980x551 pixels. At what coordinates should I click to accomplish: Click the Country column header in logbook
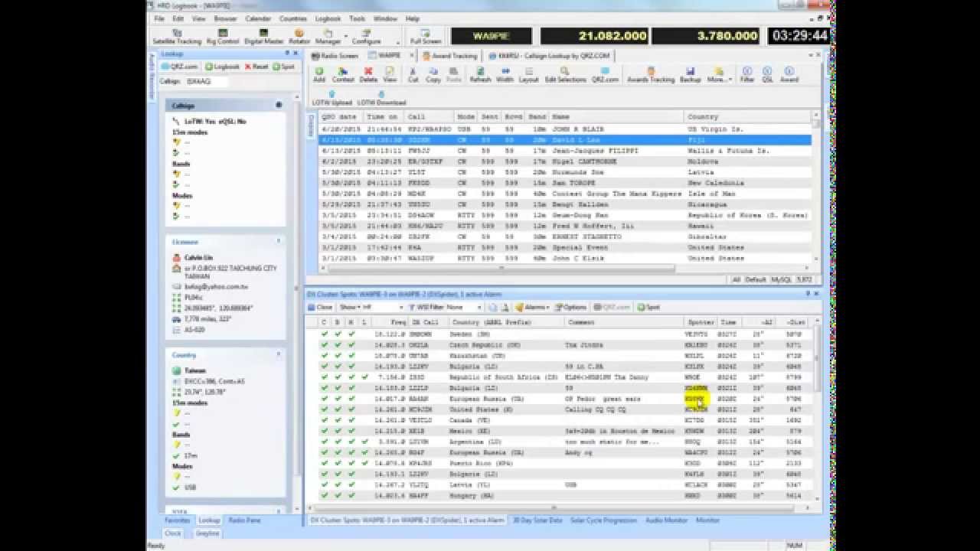coord(746,117)
